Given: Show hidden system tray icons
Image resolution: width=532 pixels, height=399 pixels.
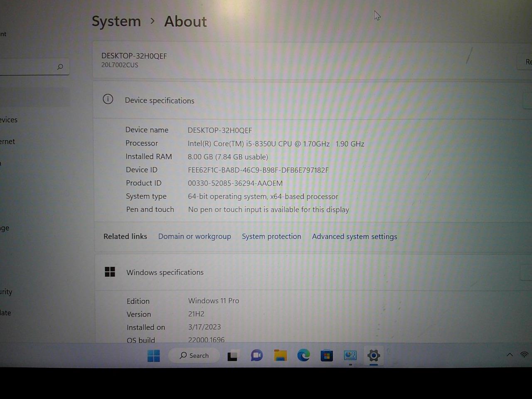Looking at the screenshot, I should tap(510, 355).
